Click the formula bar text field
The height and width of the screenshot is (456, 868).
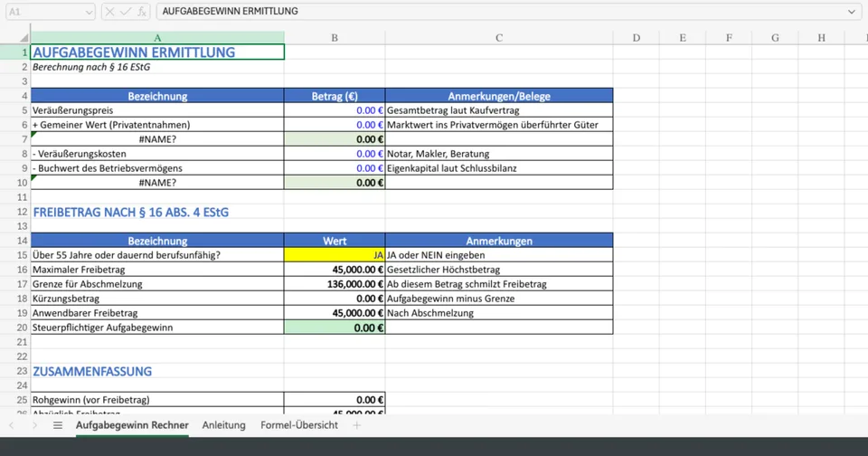pos(497,12)
